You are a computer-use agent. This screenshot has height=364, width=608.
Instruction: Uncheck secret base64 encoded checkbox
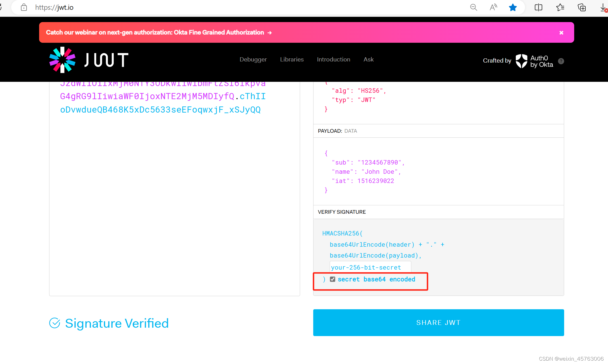tap(332, 279)
